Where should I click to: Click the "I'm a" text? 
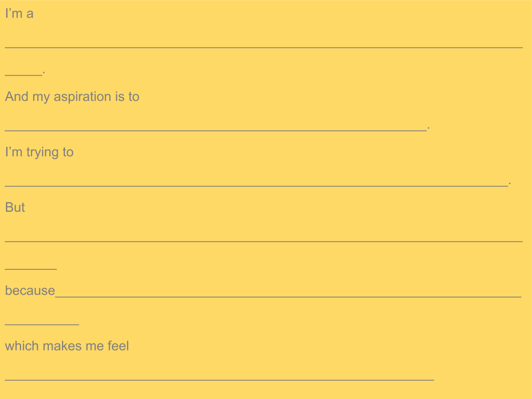click(19, 13)
